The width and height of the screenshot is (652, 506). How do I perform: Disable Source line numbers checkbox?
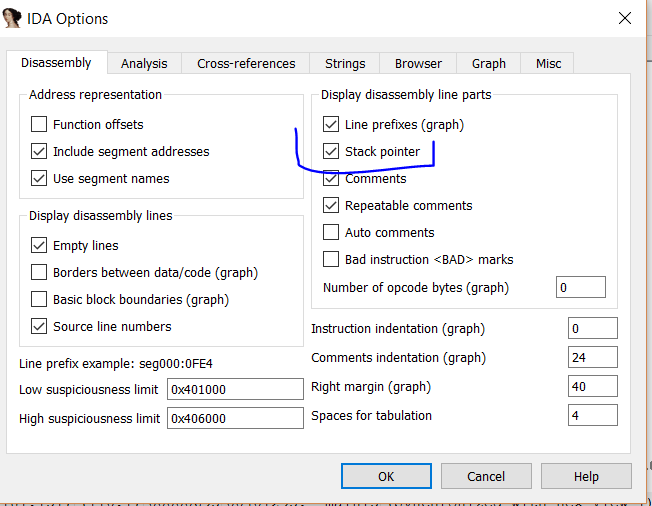click(39, 327)
